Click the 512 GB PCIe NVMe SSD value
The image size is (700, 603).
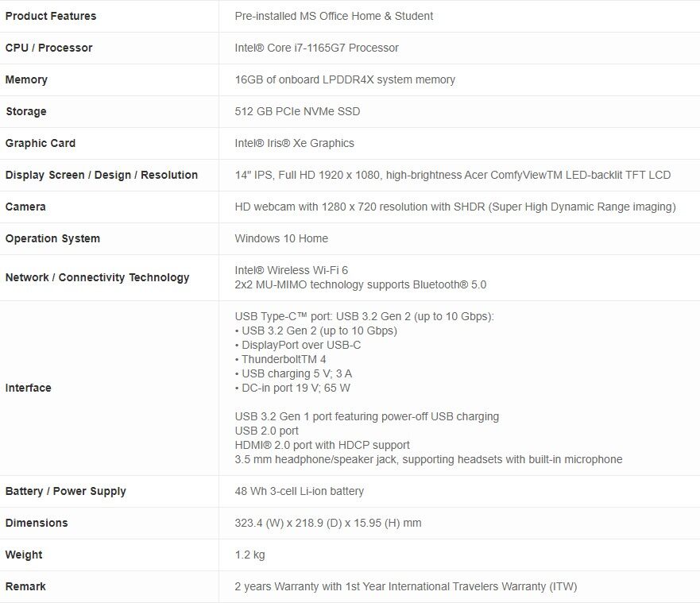(297, 111)
